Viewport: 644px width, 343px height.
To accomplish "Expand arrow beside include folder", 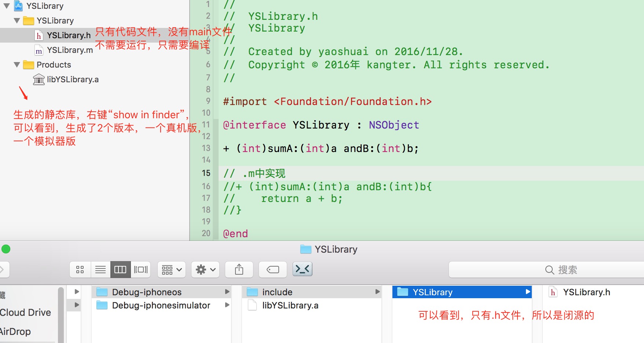I will (x=377, y=292).
